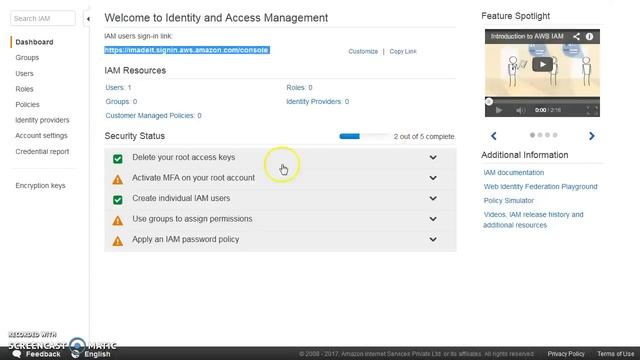
Task: Click the small play button in video controls
Action: coord(498,110)
